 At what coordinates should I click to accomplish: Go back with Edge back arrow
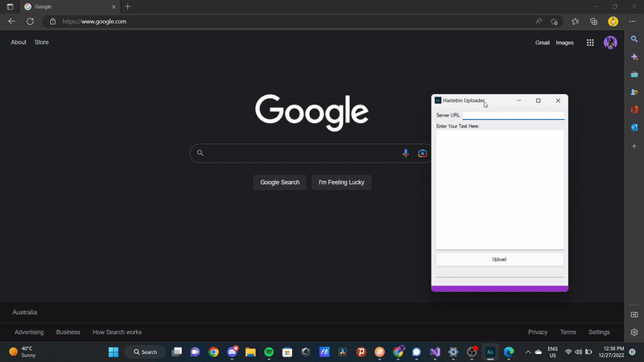(x=11, y=22)
